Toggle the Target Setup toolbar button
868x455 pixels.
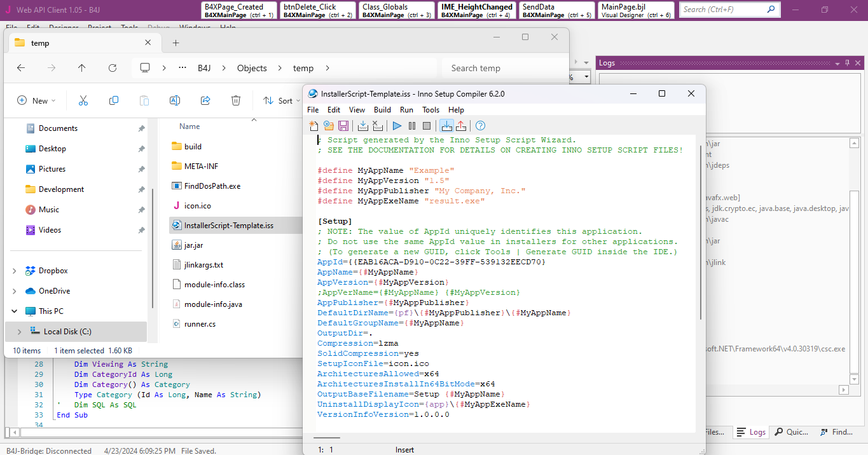click(x=446, y=126)
